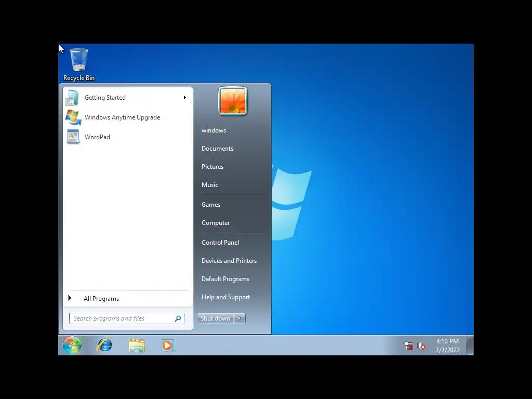Image resolution: width=532 pixels, height=399 pixels.
Task: Click the user account flower picture
Action: (233, 101)
